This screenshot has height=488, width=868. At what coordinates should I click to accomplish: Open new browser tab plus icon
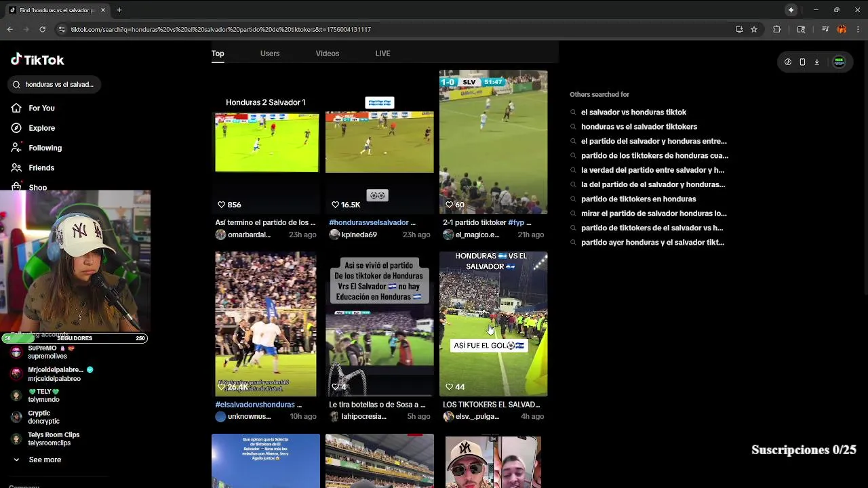pos(119,10)
